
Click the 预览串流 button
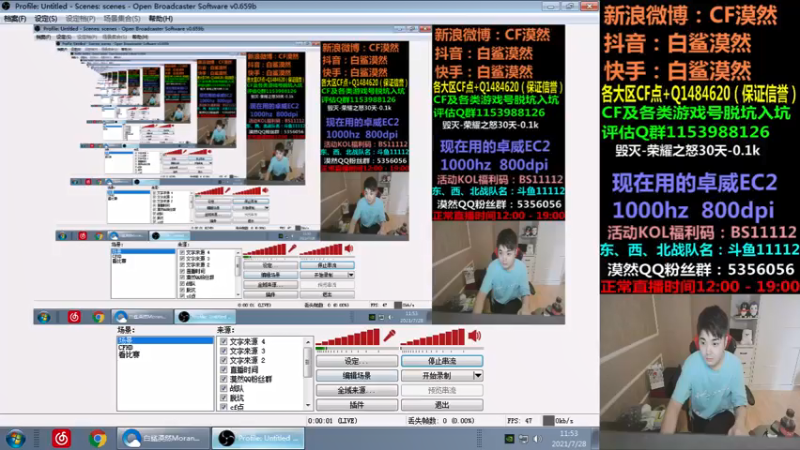point(442,390)
